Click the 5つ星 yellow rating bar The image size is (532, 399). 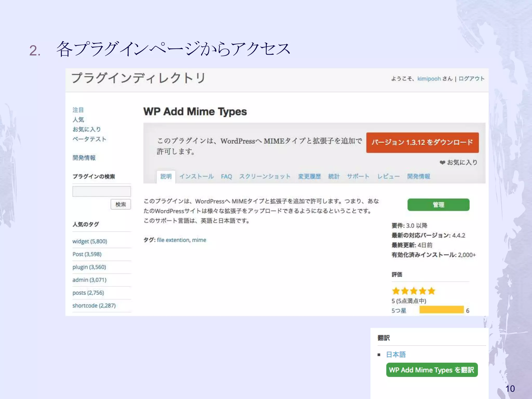pyautogui.click(x=441, y=310)
